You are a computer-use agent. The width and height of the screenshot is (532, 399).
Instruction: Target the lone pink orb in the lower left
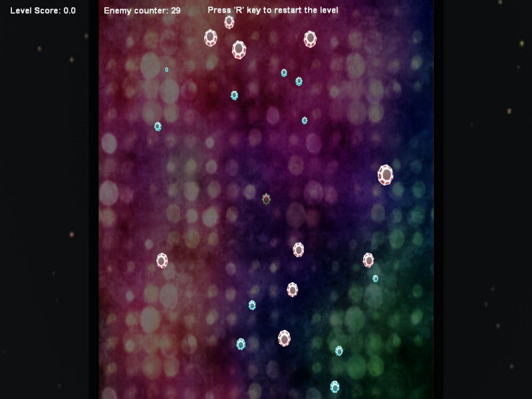162,261
